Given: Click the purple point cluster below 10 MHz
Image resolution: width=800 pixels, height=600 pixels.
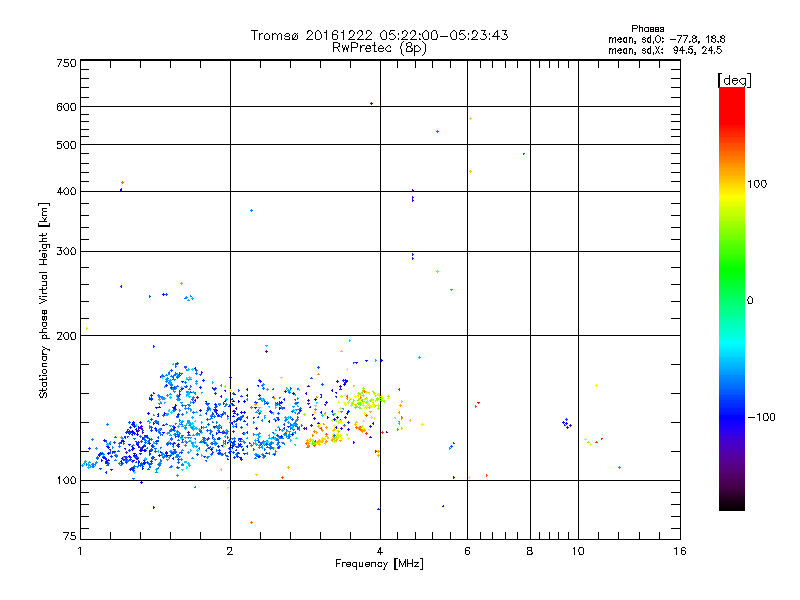Looking at the screenshot, I should click(567, 423).
